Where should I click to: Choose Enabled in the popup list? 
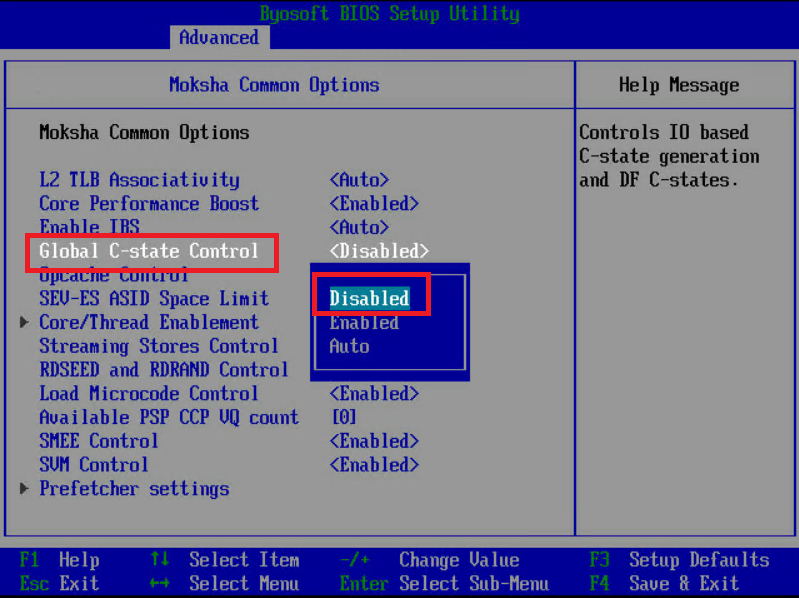(x=364, y=322)
